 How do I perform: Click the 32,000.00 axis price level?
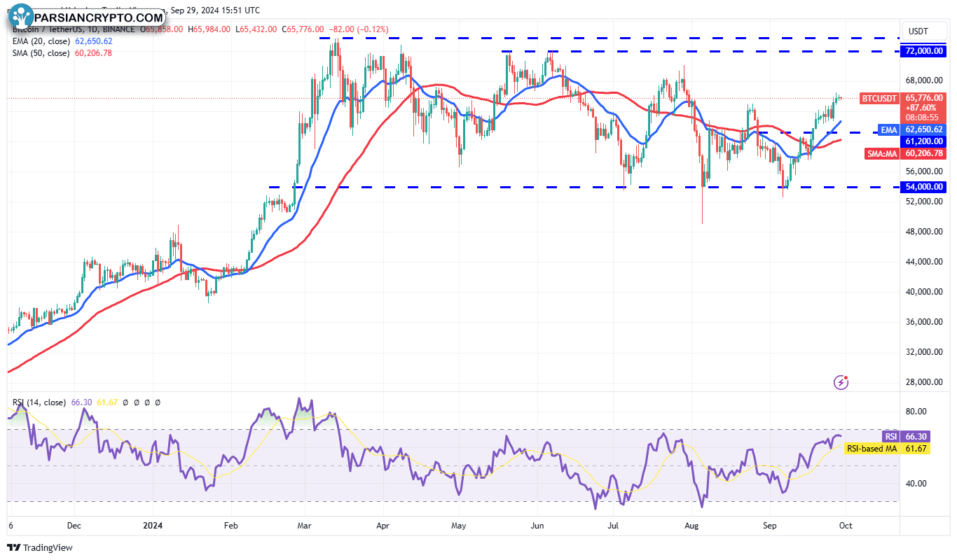924,352
